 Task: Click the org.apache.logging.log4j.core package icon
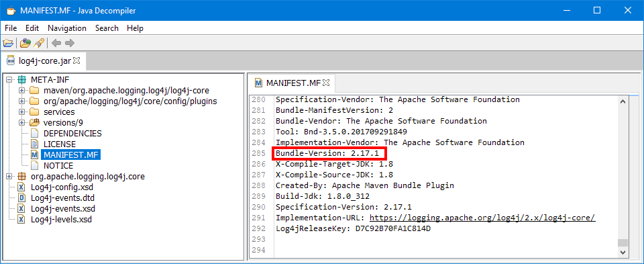[x=21, y=177]
